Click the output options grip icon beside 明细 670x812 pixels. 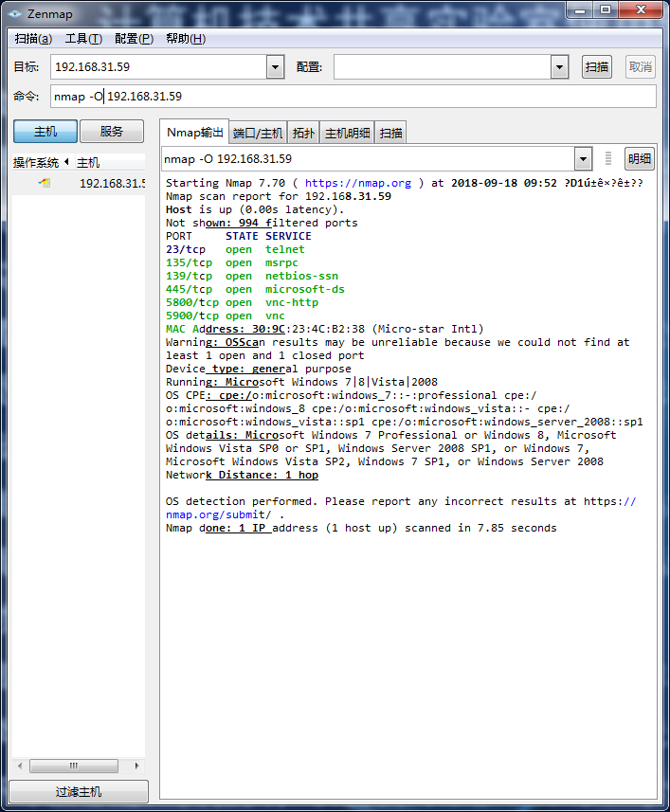pos(608,158)
